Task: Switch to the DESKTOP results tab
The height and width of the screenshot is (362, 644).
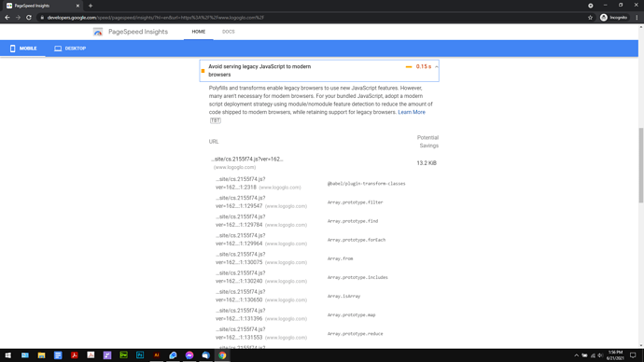Action: point(70,49)
